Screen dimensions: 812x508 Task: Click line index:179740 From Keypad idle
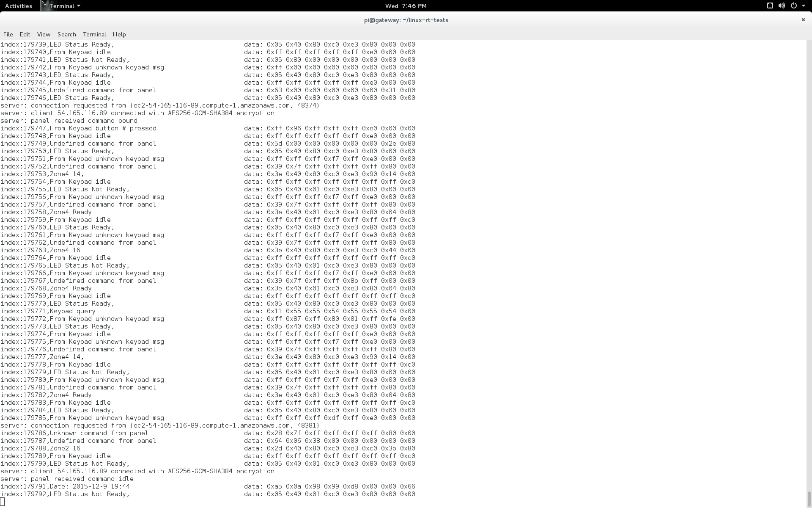point(208,52)
